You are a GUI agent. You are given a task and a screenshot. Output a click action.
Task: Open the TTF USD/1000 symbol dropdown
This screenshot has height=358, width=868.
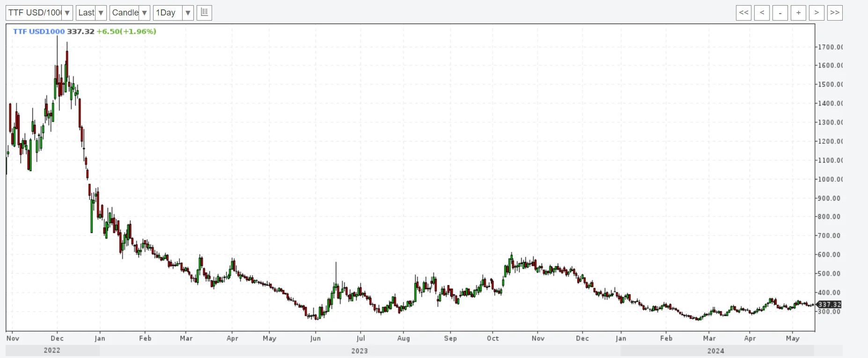point(39,13)
